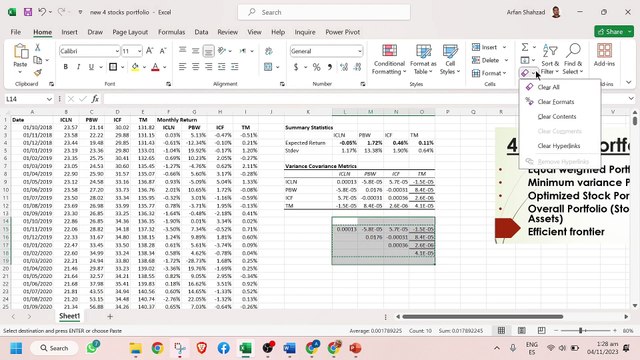The width and height of the screenshot is (640, 360).
Task: Toggle Italic formatting
Action: (78, 67)
